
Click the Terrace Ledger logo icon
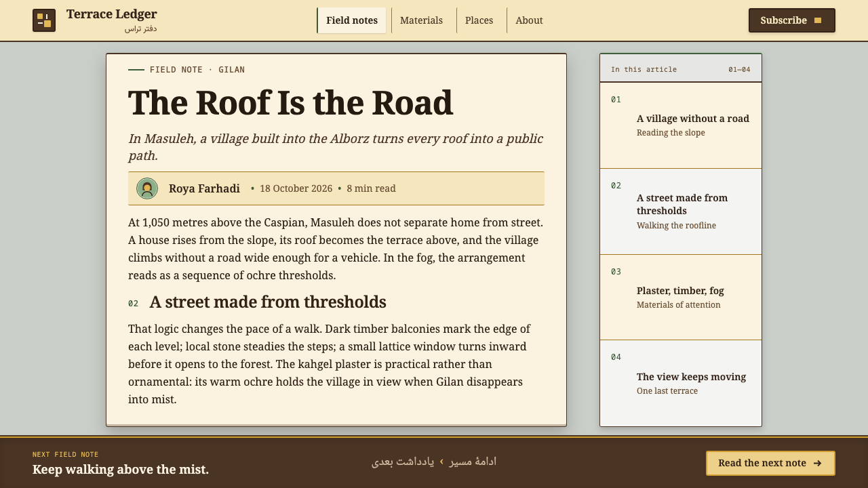pyautogui.click(x=44, y=20)
